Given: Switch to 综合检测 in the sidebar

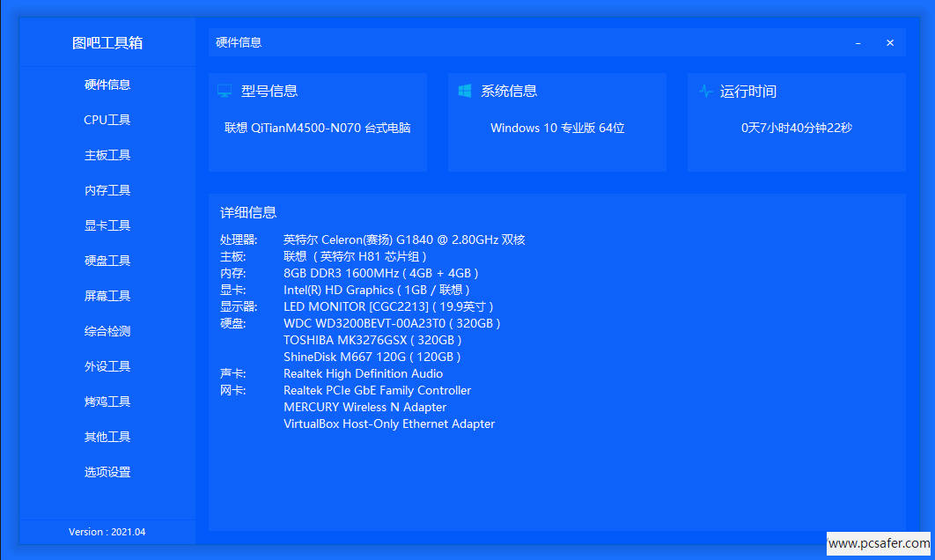Looking at the screenshot, I should pos(107,331).
